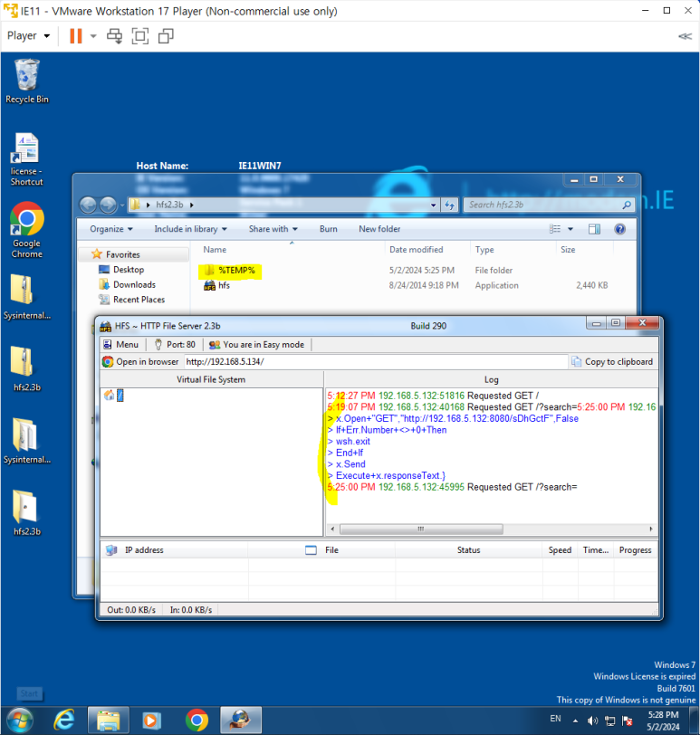Image resolution: width=700 pixels, height=735 pixels.
Task: Click the HFS URL address field
Action: 375,362
